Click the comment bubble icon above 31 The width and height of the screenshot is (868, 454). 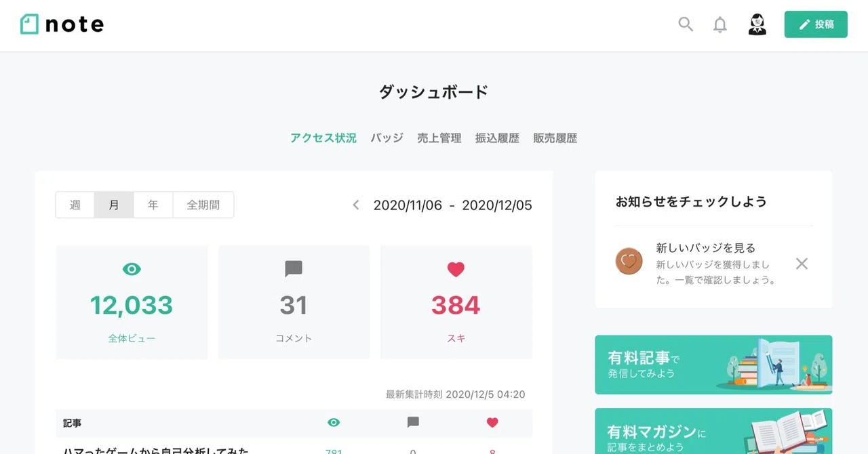tap(294, 269)
